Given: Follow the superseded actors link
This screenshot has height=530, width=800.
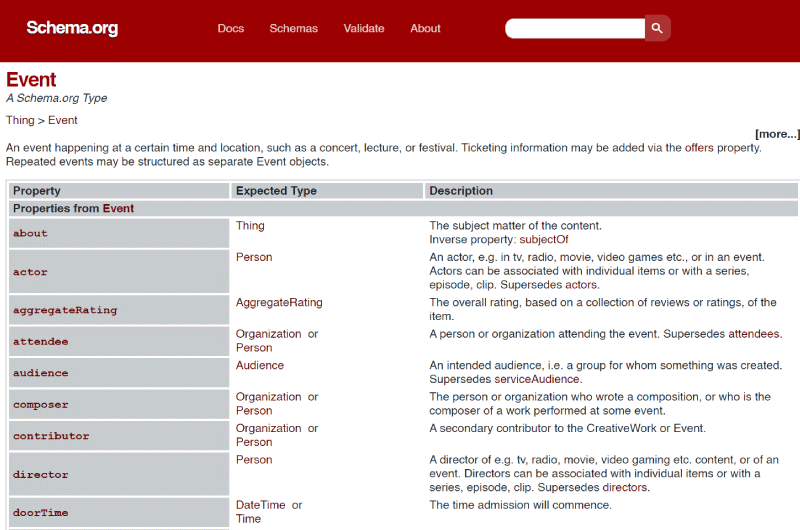Looking at the screenshot, I should point(581,285).
